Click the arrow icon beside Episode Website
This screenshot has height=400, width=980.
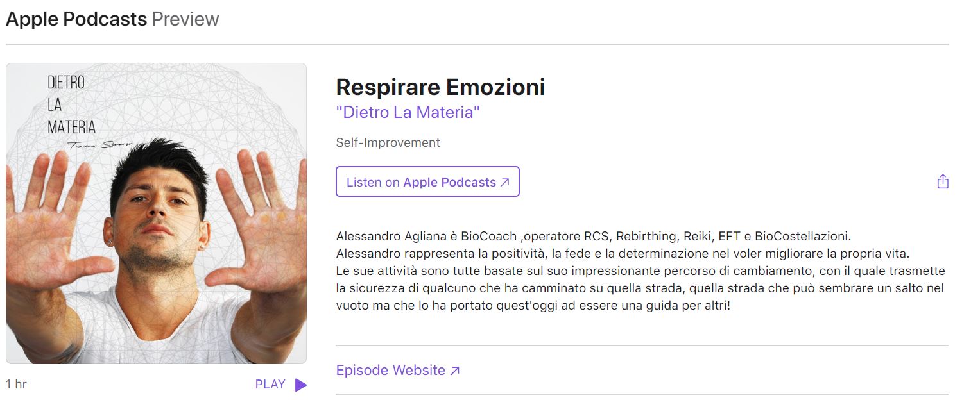455,371
